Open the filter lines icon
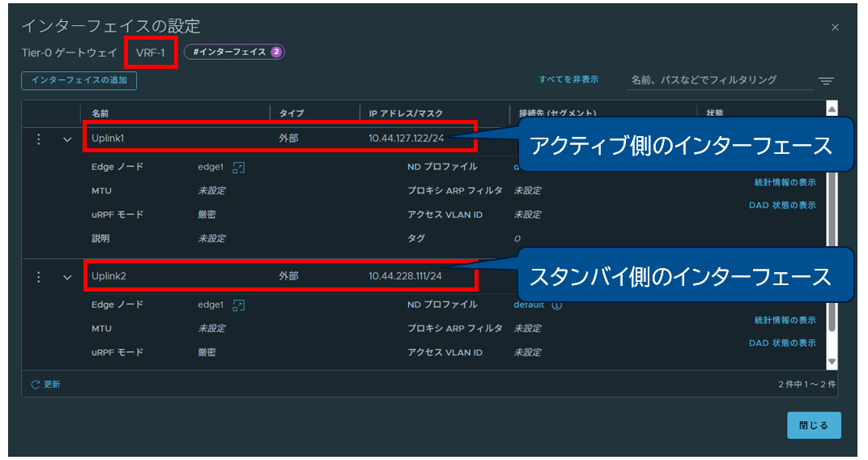Screen dimensions: 868x460 [827, 81]
